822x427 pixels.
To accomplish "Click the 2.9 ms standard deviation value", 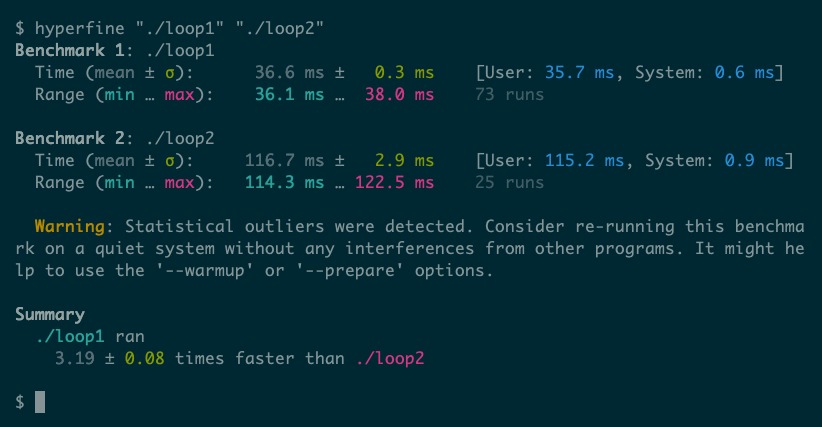I will click(x=404, y=160).
